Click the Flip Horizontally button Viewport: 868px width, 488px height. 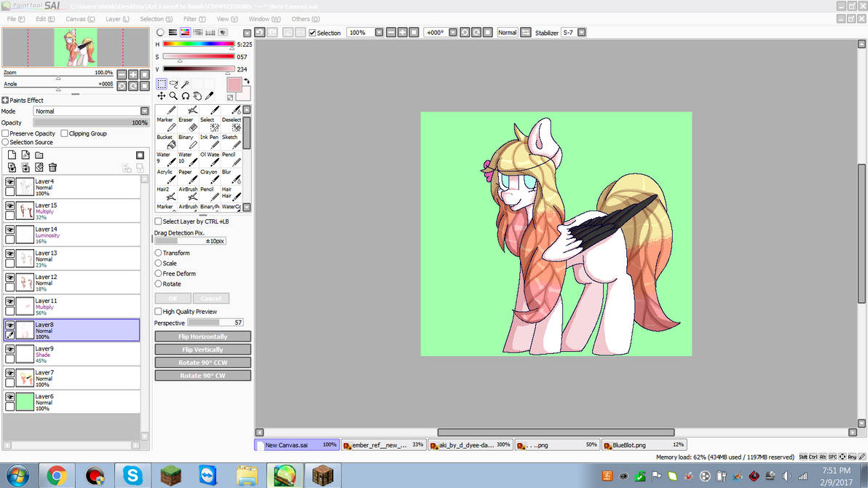click(202, 337)
